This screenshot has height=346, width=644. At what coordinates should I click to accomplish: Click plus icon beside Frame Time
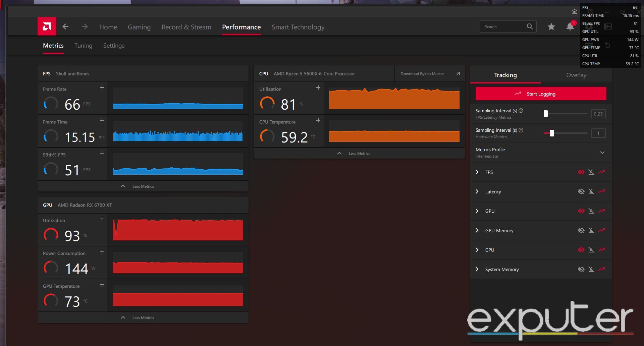coord(102,120)
